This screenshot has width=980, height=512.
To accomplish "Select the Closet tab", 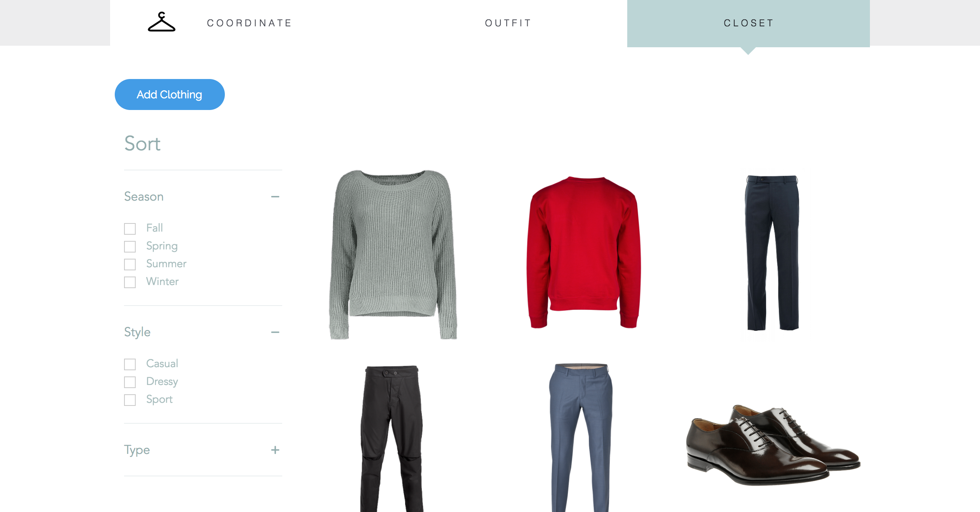I will pyautogui.click(x=749, y=23).
